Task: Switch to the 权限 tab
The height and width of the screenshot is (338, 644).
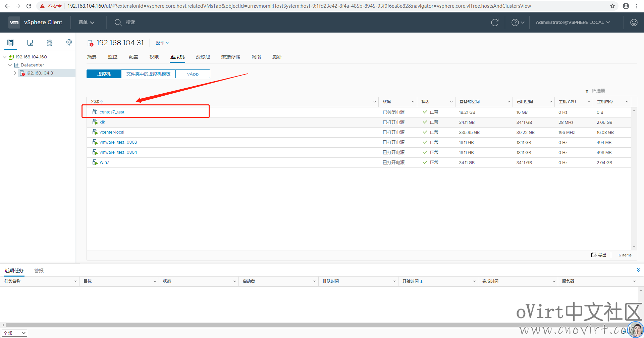Action: (x=154, y=57)
